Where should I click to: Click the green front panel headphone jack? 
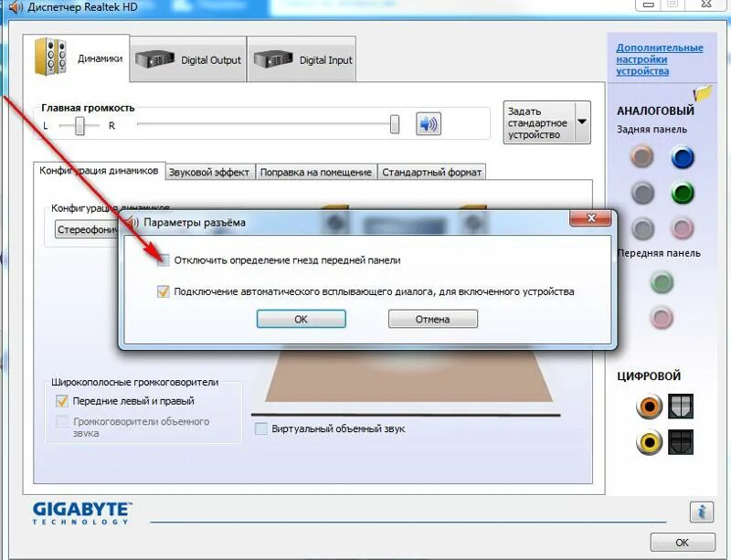(x=662, y=282)
